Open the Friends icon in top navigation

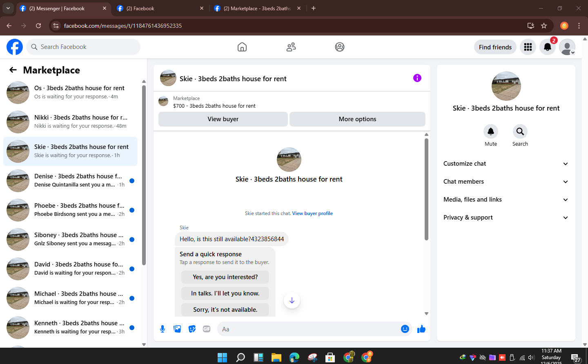point(291,47)
